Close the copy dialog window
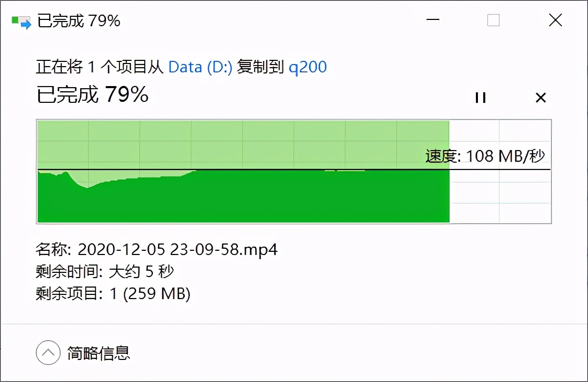Image resolution: width=588 pixels, height=382 pixels. pos(556,20)
